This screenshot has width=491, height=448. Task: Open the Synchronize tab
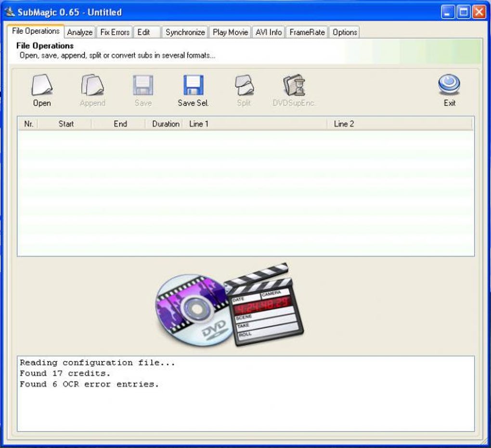(185, 32)
